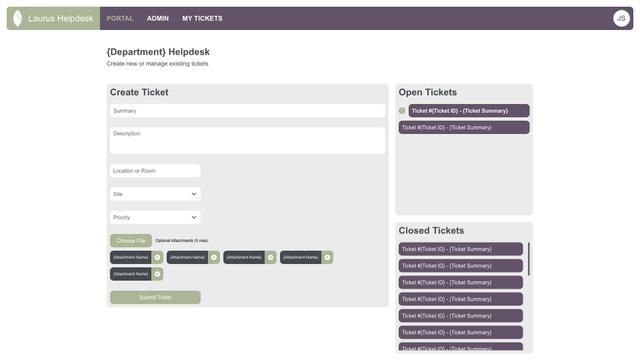
Task: Open the Admin nav item
Action: click(158, 18)
